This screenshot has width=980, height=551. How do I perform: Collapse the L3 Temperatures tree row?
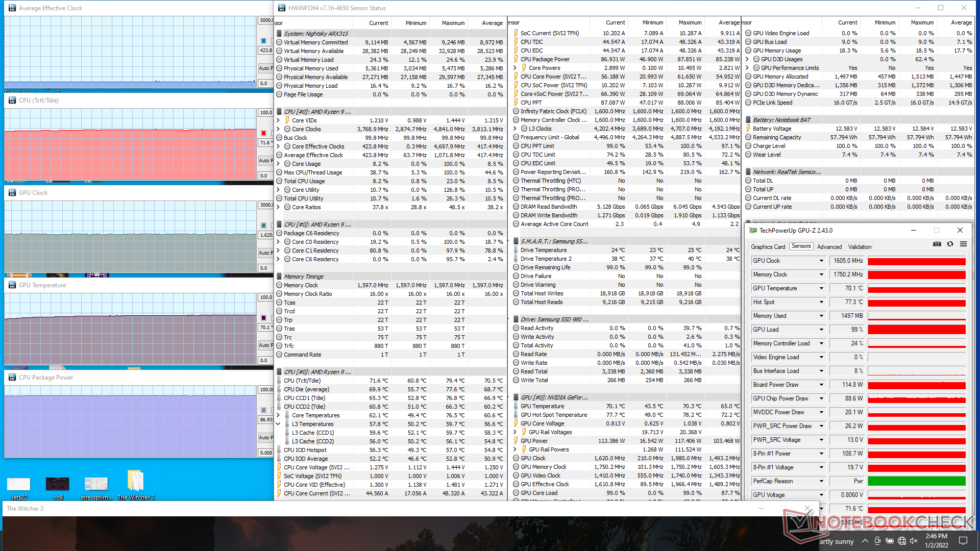click(278, 424)
